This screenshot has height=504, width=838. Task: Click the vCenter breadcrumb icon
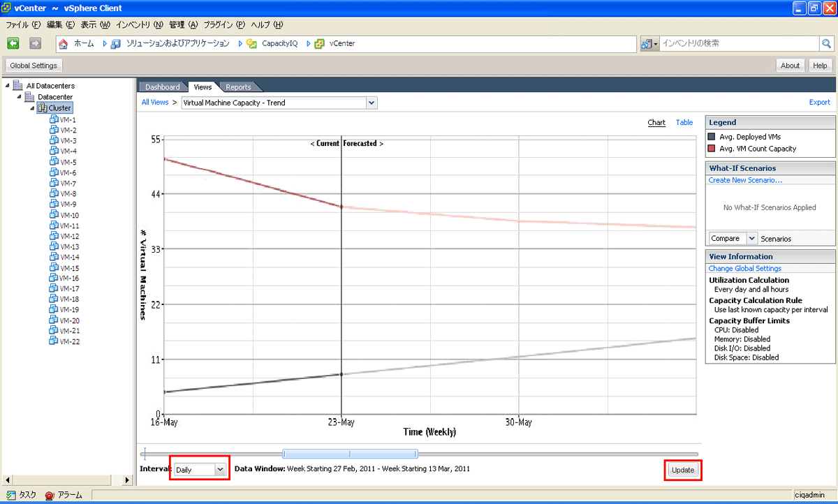pyautogui.click(x=319, y=43)
